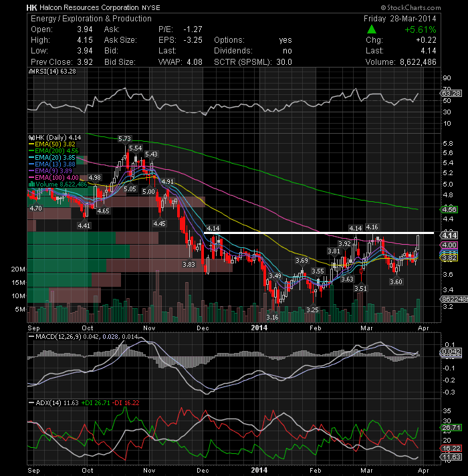The width and height of the screenshot is (468, 476).
Task: Click the 3.49 price label
Action: click(x=275, y=275)
